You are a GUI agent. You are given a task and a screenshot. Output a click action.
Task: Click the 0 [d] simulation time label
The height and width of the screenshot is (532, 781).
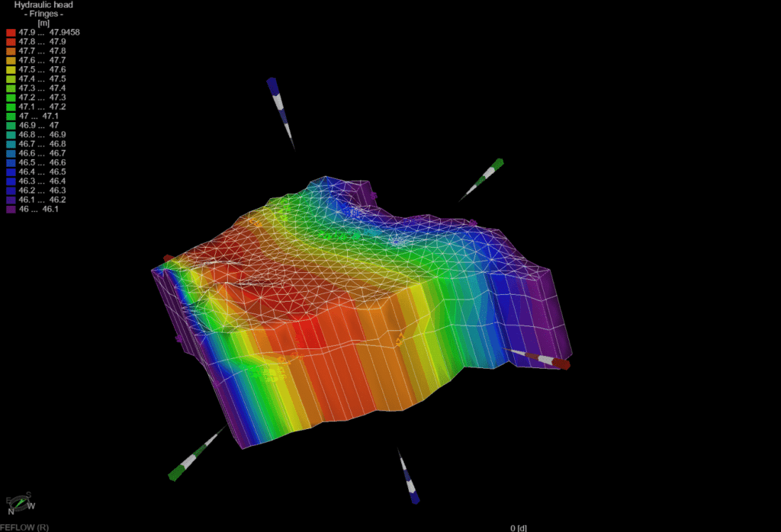(519, 527)
